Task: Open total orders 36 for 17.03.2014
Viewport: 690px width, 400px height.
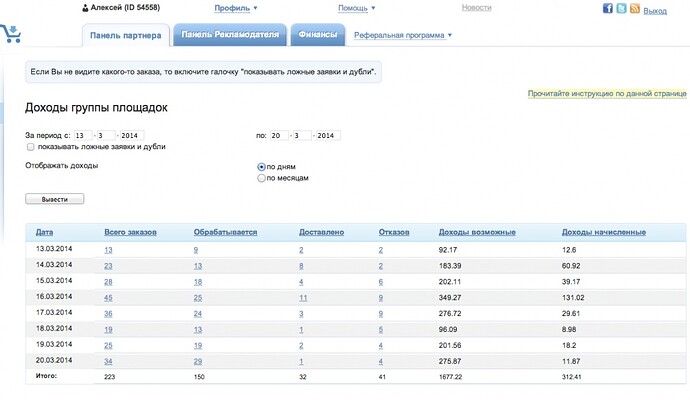Action: [108, 314]
